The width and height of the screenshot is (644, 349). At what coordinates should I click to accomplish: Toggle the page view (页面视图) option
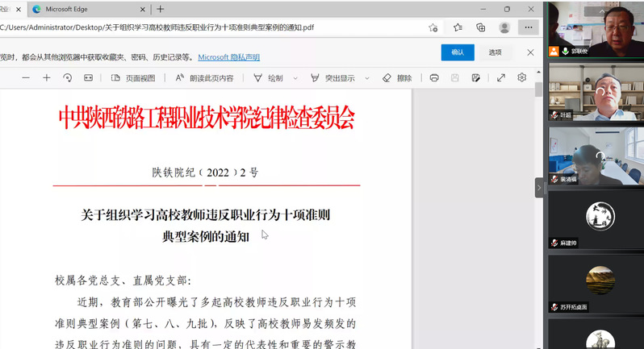click(x=132, y=78)
